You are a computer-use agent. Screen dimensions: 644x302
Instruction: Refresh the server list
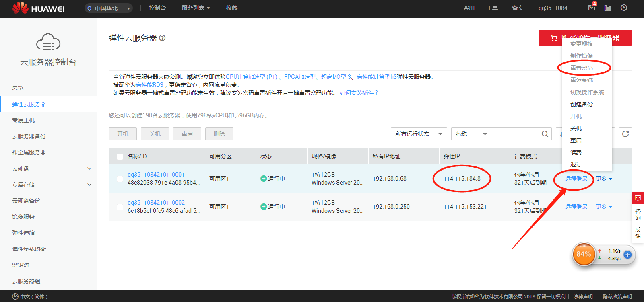pos(625,134)
